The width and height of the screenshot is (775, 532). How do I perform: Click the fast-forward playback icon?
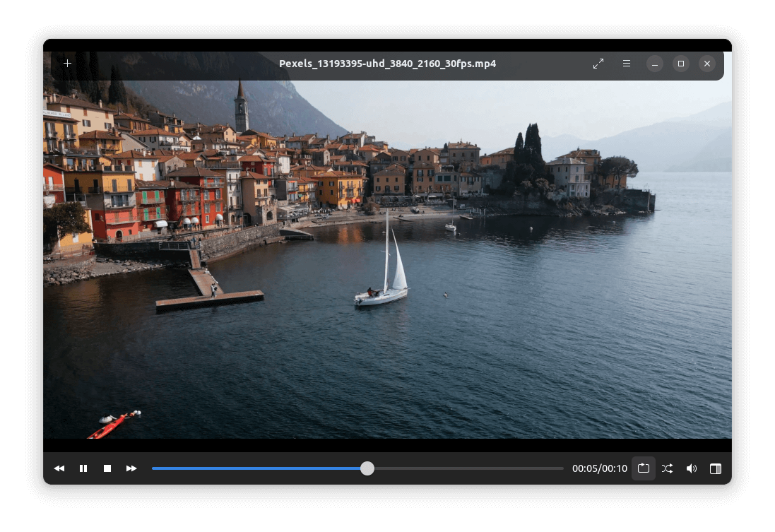[x=131, y=468]
